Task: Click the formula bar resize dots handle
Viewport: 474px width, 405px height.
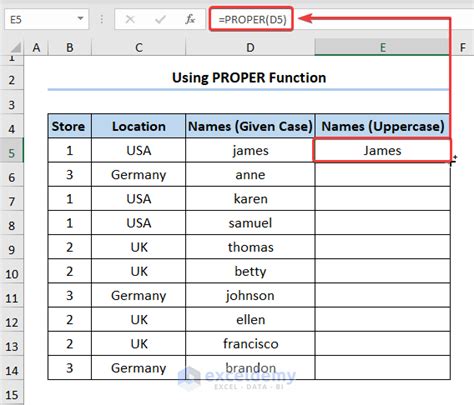Action: coord(102,20)
